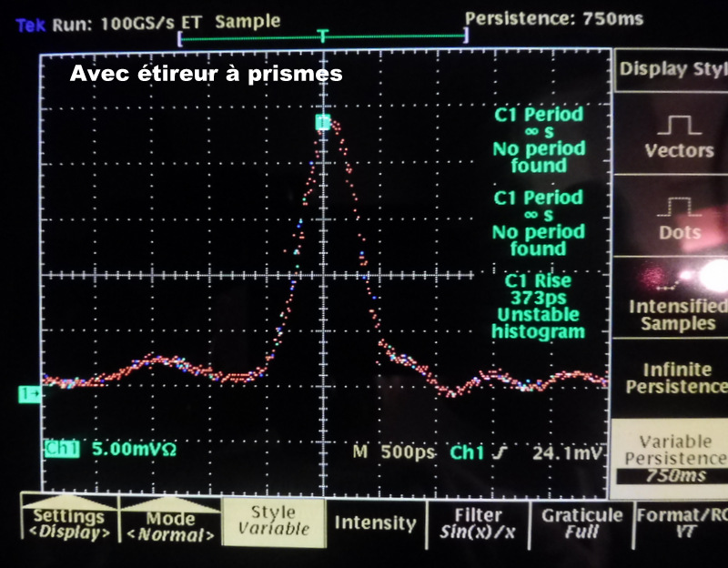
Task: Click the trigger T marker above graticule
Action: click(x=323, y=35)
